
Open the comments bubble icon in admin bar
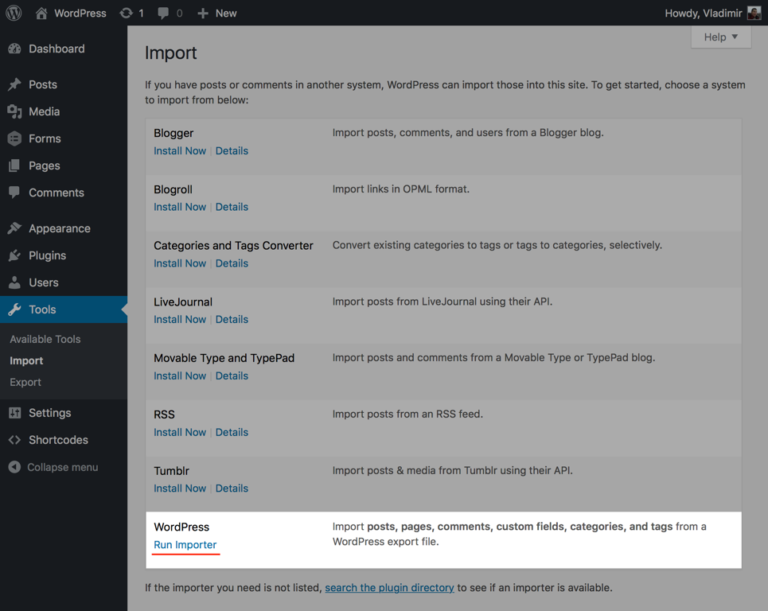[x=163, y=13]
